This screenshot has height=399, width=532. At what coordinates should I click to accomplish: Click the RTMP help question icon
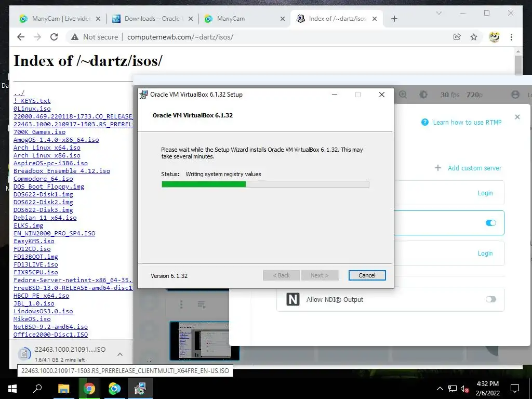click(x=424, y=122)
